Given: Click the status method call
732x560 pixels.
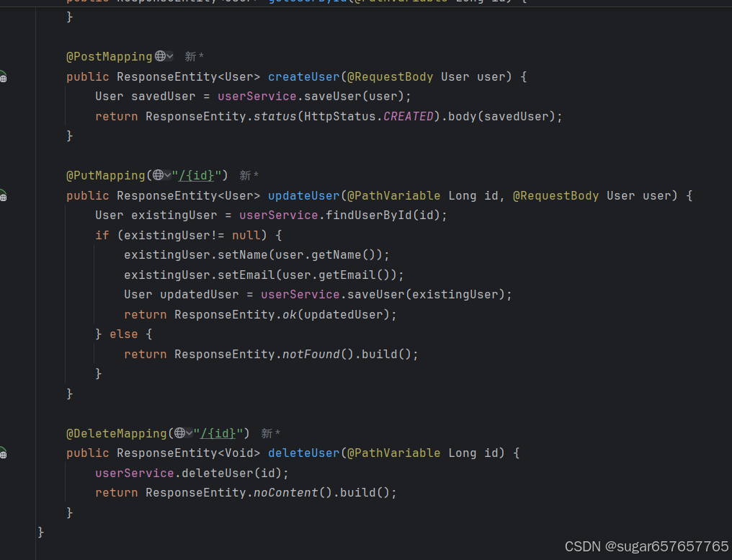Looking at the screenshot, I should [275, 116].
